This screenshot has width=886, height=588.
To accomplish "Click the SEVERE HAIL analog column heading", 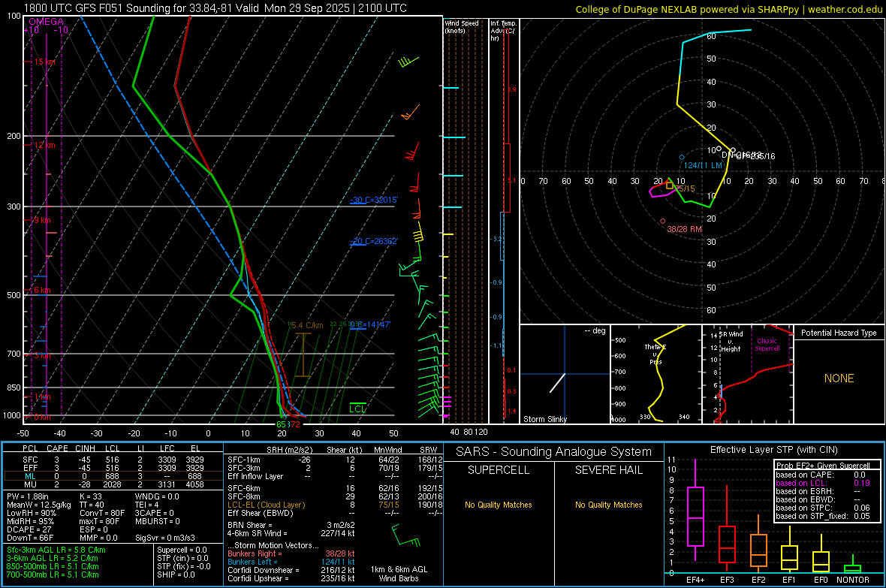I will [608, 470].
